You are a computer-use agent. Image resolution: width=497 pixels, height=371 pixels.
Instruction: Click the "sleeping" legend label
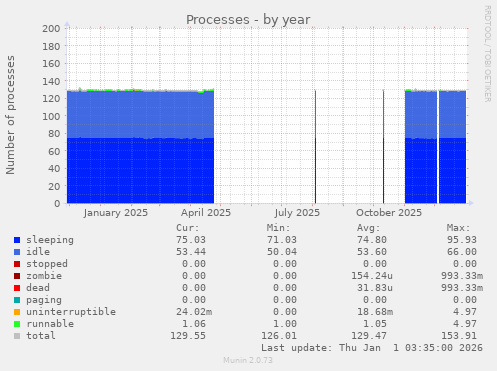[50, 240]
